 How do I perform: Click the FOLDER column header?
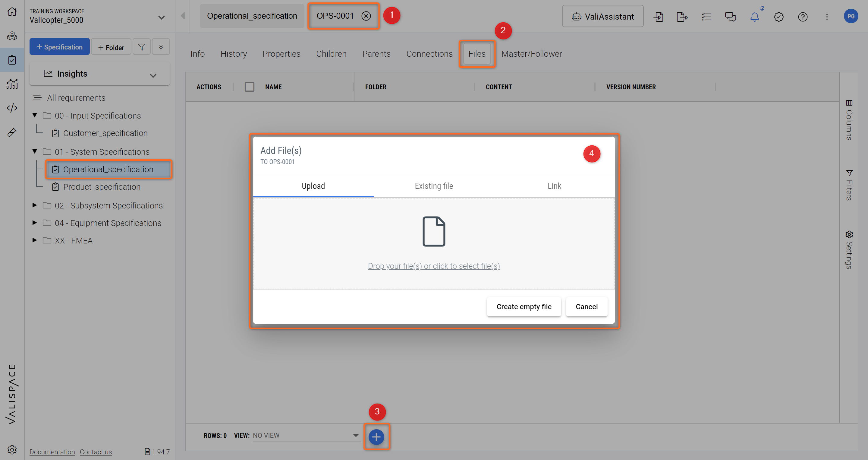pos(376,87)
